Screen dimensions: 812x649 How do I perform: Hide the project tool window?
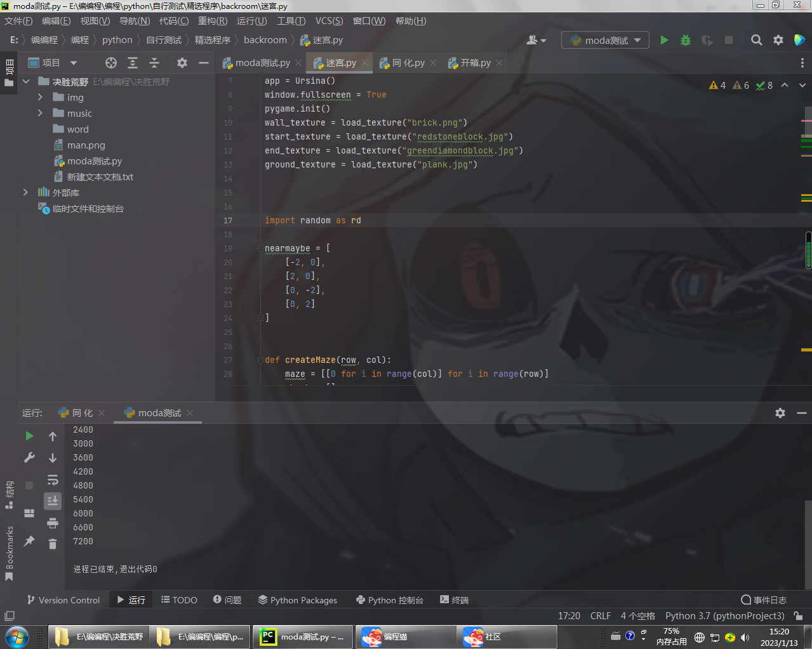coord(204,63)
